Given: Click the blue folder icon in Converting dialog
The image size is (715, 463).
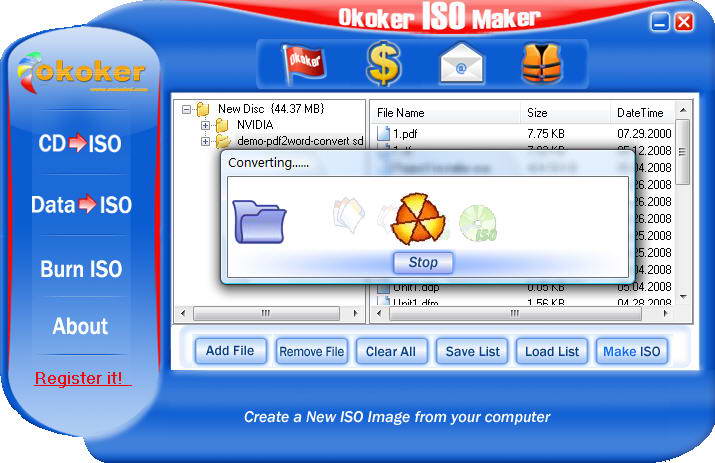Looking at the screenshot, I should (x=259, y=222).
